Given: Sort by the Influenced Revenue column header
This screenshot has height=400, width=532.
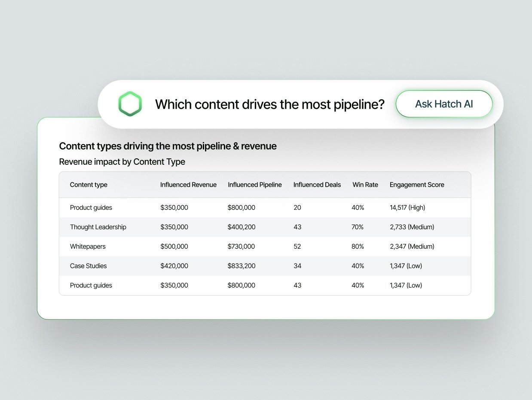Looking at the screenshot, I should (x=188, y=185).
